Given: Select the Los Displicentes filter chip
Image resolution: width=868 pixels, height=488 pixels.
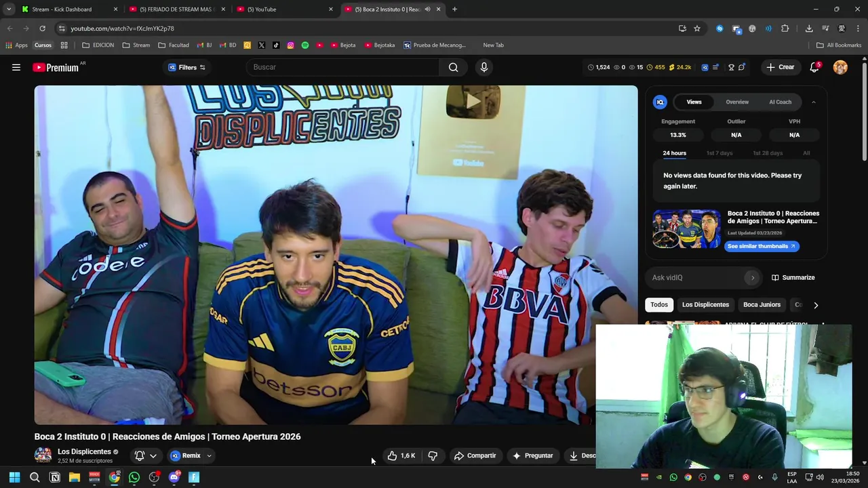Looking at the screenshot, I should [705, 305].
